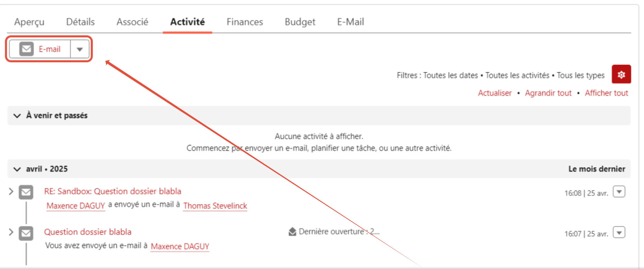Select the Détails tab
Viewport: 644px width, 269px height.
coord(80,22)
